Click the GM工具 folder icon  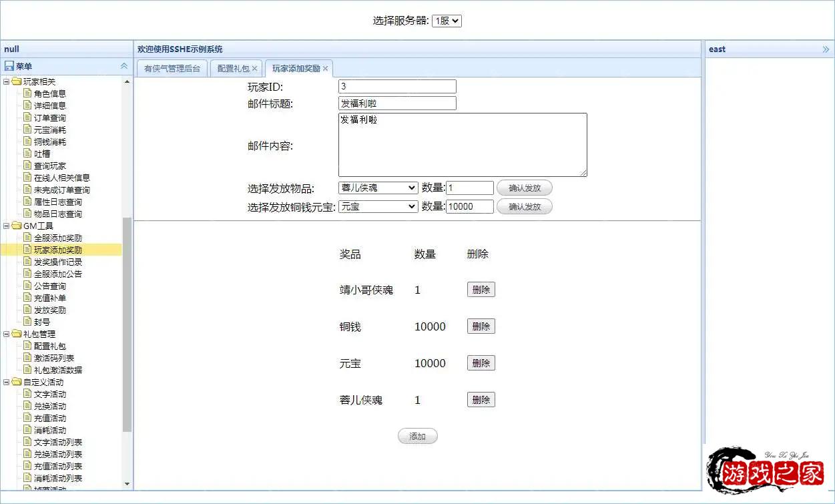coord(17,226)
